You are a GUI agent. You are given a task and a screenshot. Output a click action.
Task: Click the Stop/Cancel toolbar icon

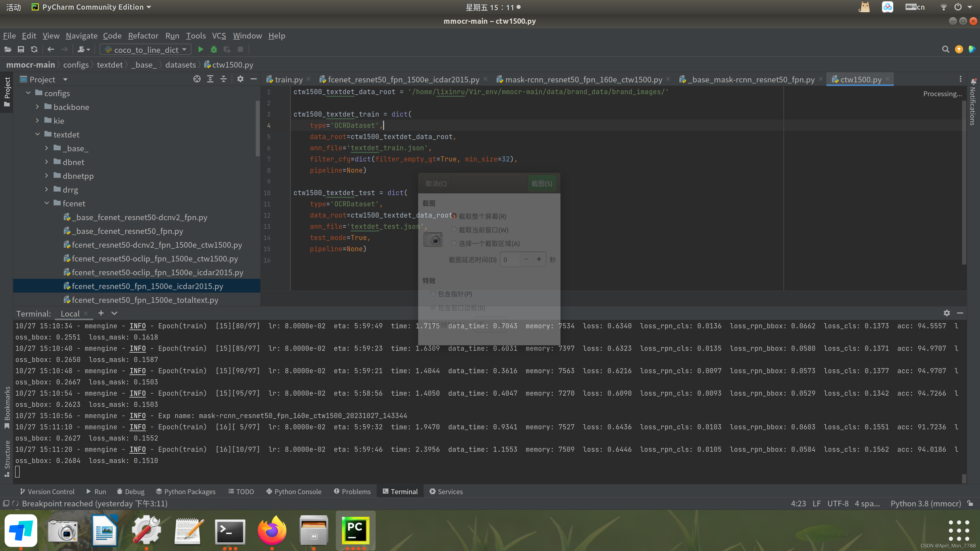pos(240,49)
